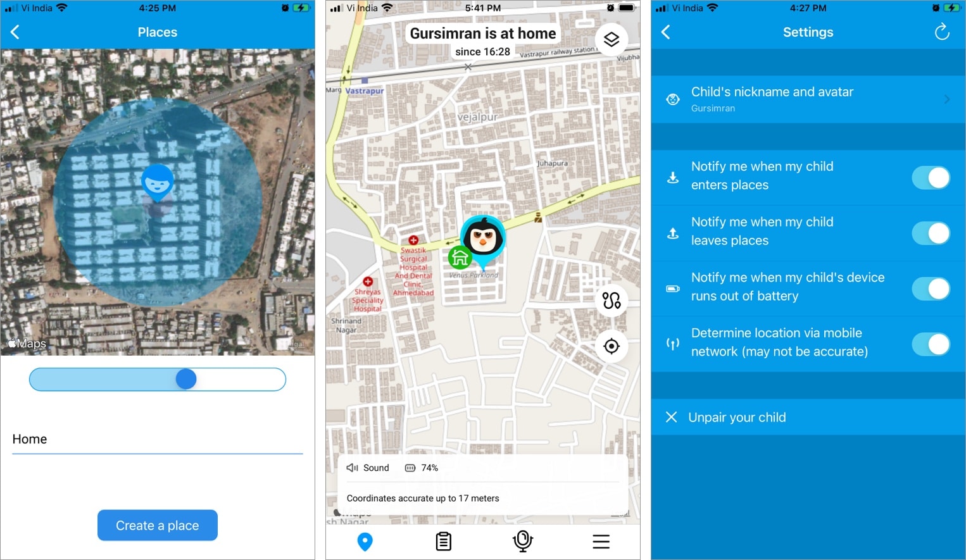Viewport: 966px width, 560px height.
Task: Disable notifications when my child leaves places
Action: point(931,233)
